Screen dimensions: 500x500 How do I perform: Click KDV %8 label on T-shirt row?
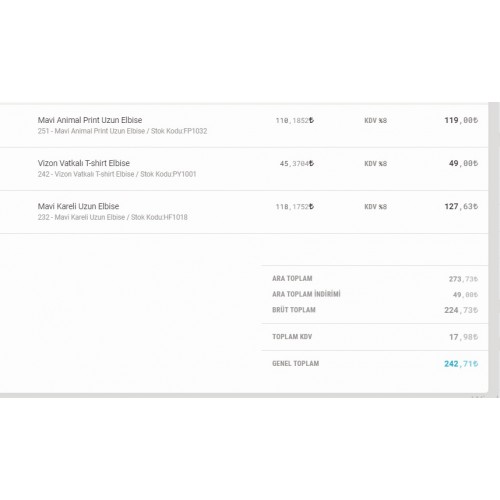pos(375,164)
